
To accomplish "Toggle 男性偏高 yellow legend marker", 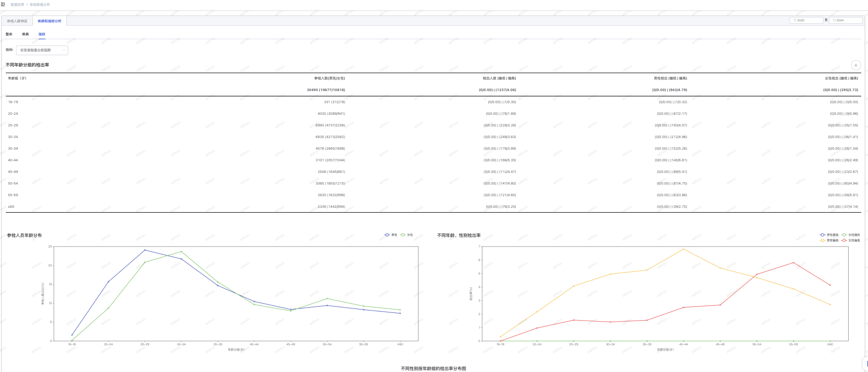I will point(823,240).
